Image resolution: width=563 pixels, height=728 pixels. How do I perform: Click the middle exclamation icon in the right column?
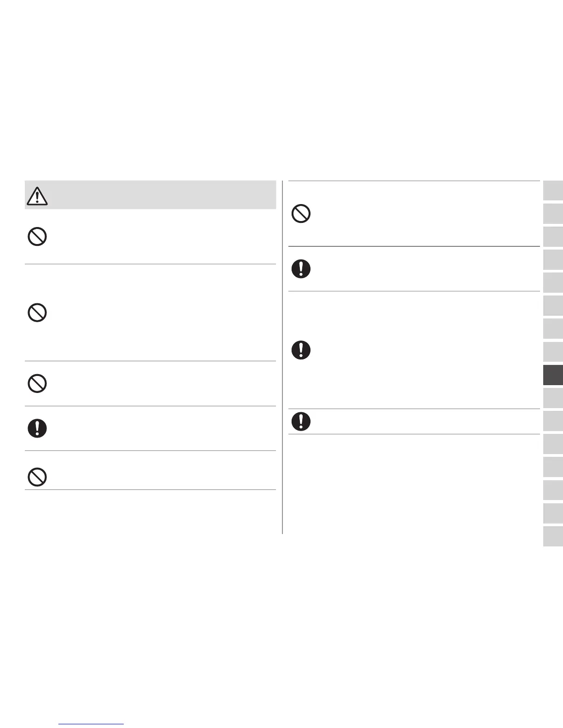tap(301, 350)
